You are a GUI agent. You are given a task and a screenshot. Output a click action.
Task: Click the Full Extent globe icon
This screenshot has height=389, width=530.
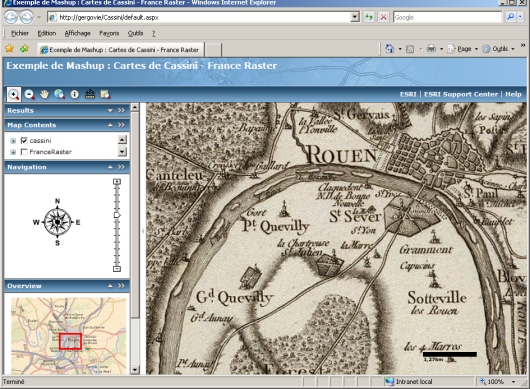point(59,94)
